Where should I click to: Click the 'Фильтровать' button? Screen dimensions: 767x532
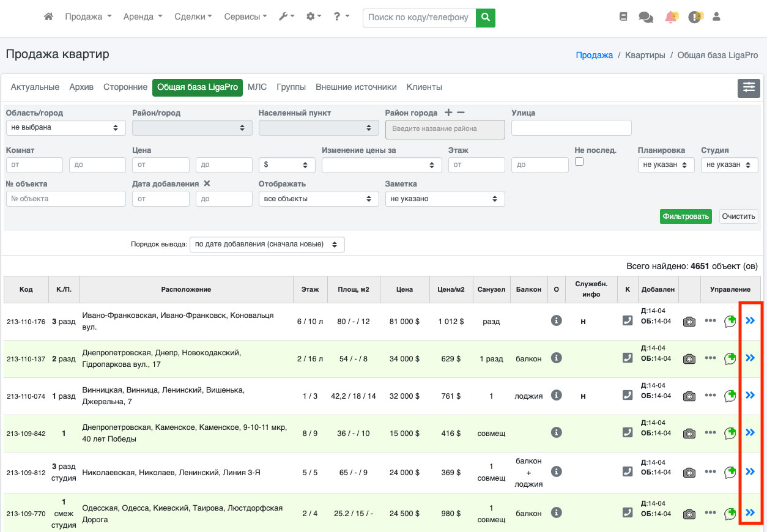pyautogui.click(x=686, y=216)
